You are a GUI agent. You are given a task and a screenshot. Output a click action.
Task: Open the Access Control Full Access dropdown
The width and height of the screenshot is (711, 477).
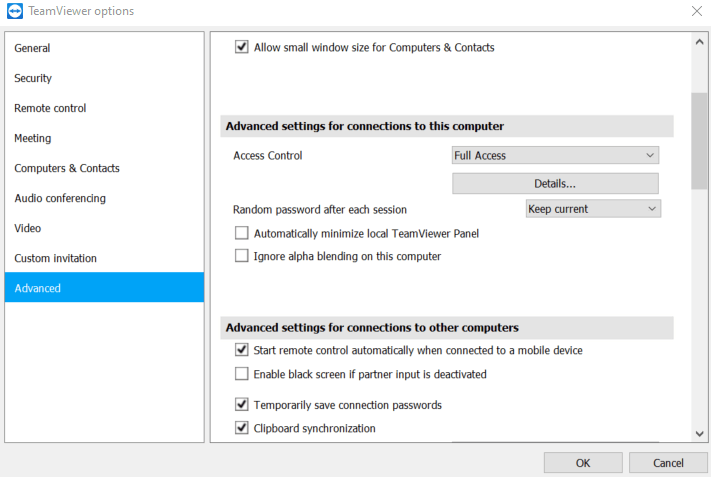coord(555,155)
